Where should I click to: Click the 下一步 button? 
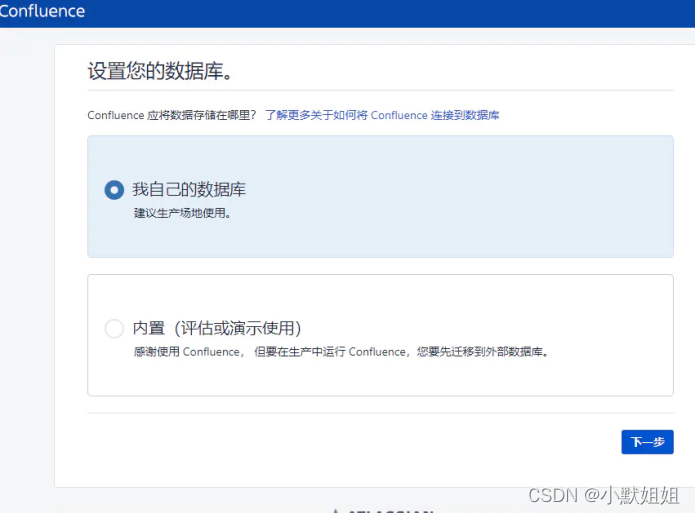click(x=647, y=442)
